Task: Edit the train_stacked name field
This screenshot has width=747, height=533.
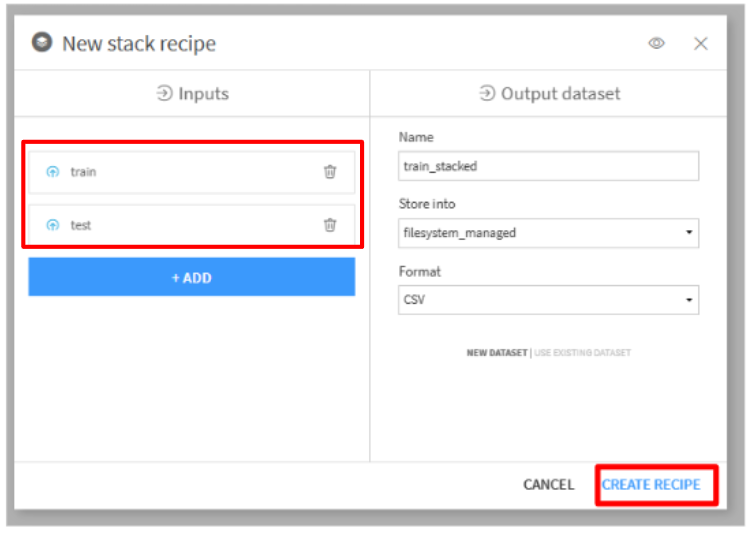Action: (x=548, y=166)
